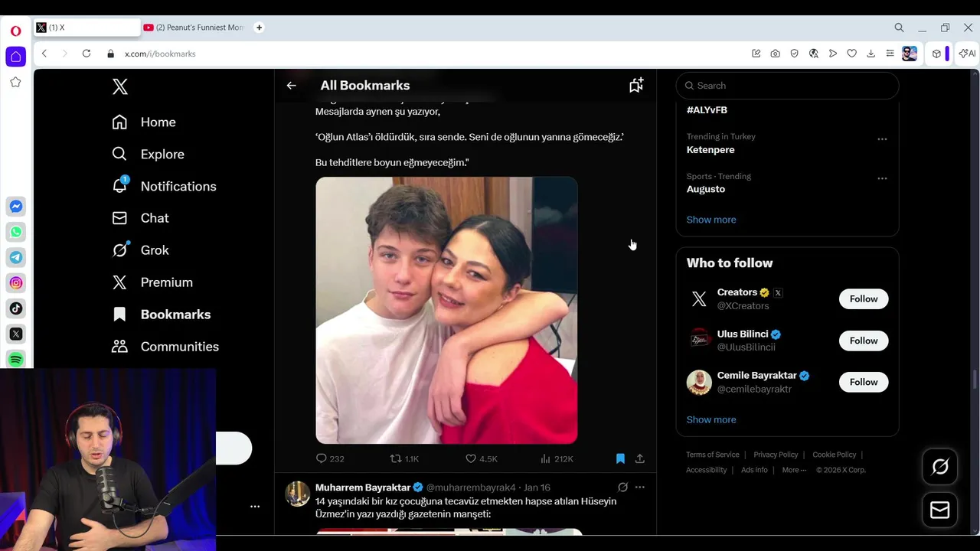
Task: Open X panel in the Opera sidebar
Action: click(15, 334)
